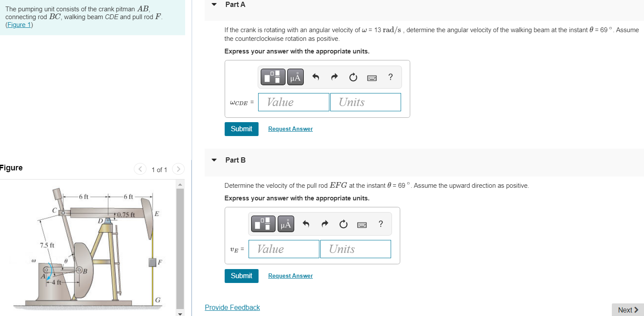Image resolution: width=644 pixels, height=316 pixels.
Task: Show keyboard shortcuts in Part A
Action: click(372, 78)
